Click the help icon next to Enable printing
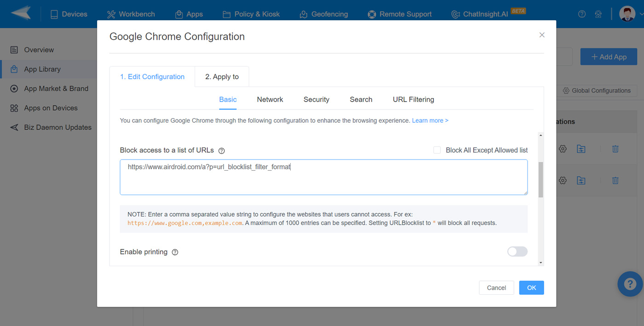Screen dimensions: 644x326 pos(175,252)
